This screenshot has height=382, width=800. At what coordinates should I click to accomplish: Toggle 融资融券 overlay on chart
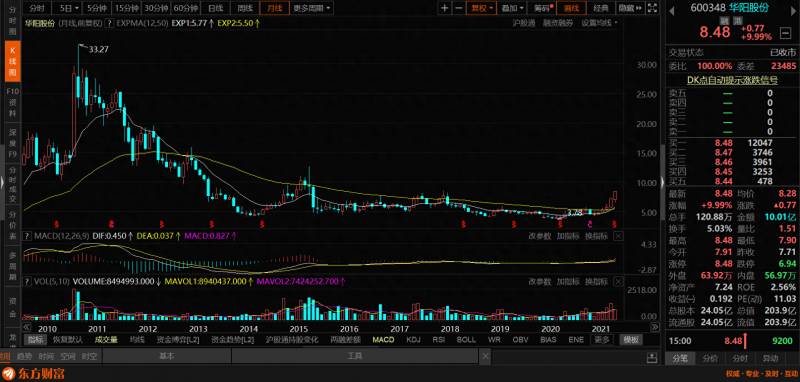coord(558,23)
